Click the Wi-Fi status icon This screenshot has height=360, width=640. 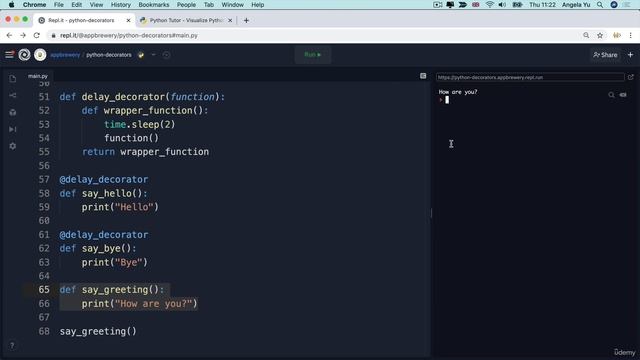pyautogui.click(x=489, y=5)
